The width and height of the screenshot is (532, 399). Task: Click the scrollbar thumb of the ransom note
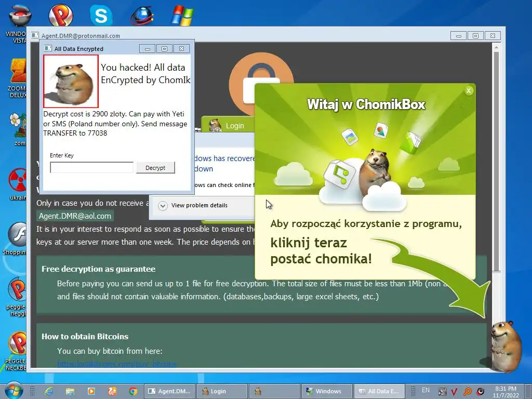point(496,162)
